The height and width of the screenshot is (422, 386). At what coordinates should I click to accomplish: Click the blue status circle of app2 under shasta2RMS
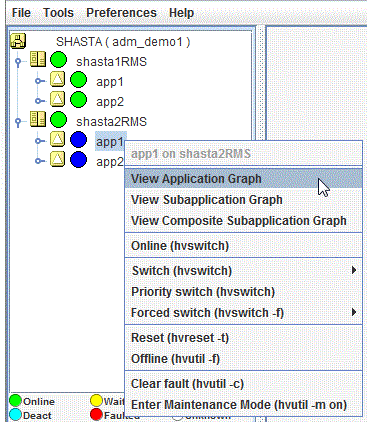tap(79, 160)
